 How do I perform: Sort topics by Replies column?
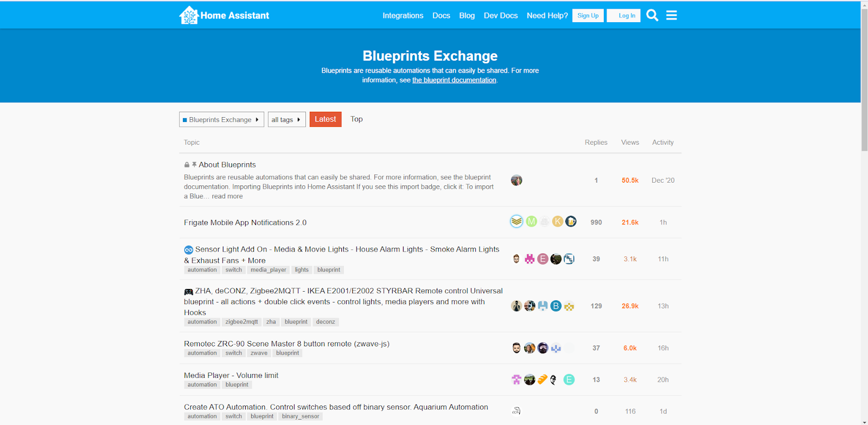596,143
